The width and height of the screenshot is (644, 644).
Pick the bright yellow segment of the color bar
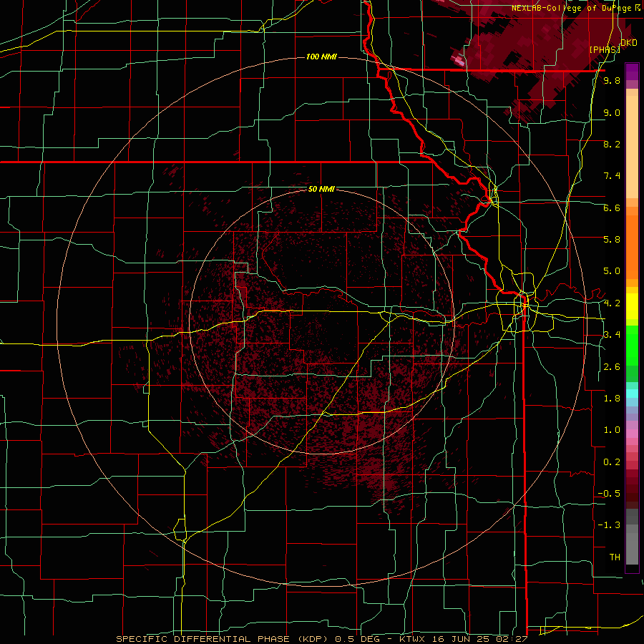point(632,306)
